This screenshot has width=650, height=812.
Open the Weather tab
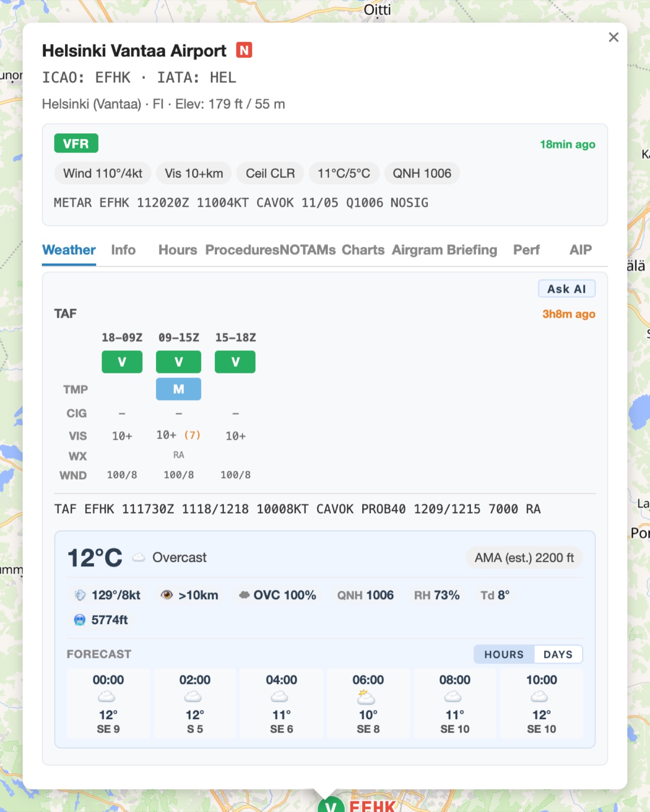pyautogui.click(x=69, y=250)
